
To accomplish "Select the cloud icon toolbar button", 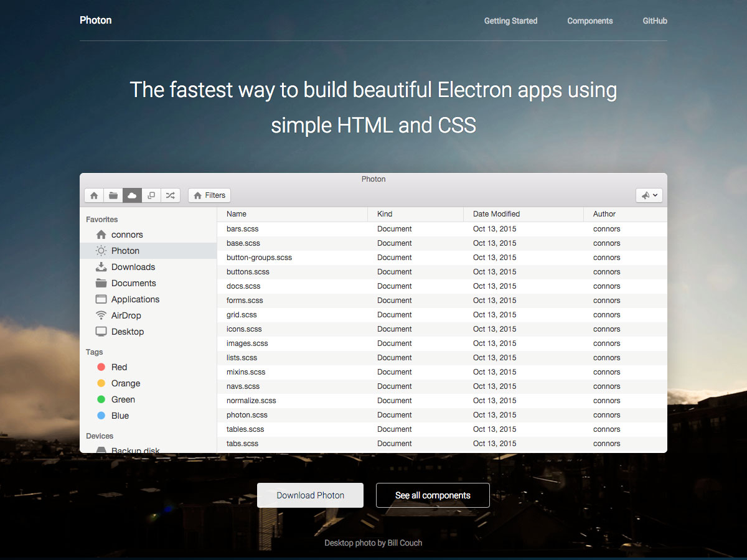I will 132,195.
